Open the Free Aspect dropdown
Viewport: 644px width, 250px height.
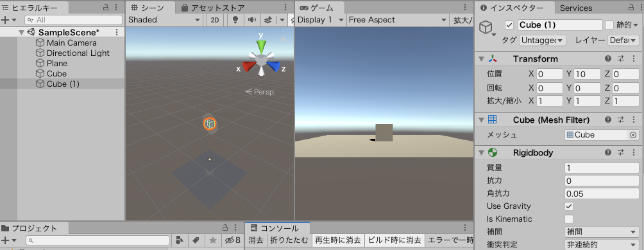pos(398,20)
